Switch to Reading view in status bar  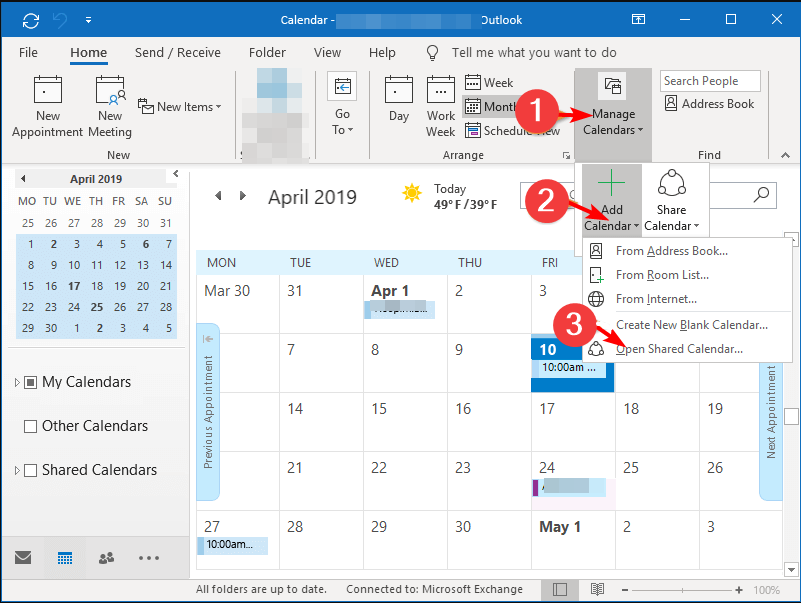[598, 590]
